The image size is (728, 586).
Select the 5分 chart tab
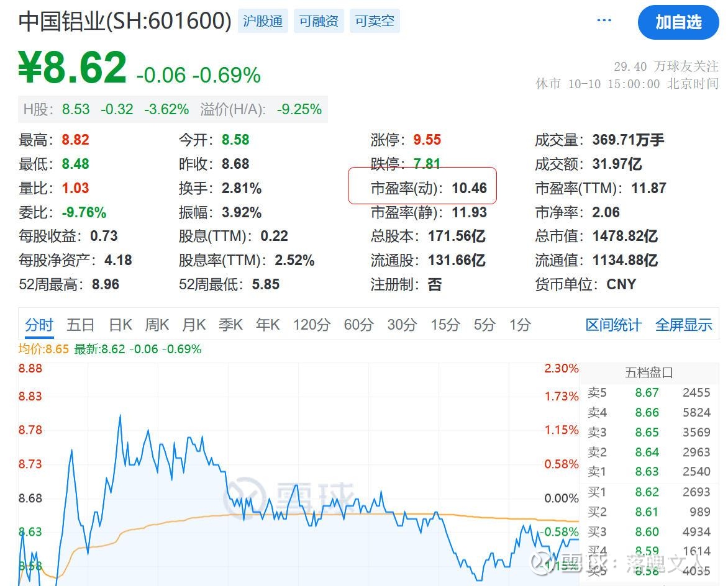pos(485,325)
